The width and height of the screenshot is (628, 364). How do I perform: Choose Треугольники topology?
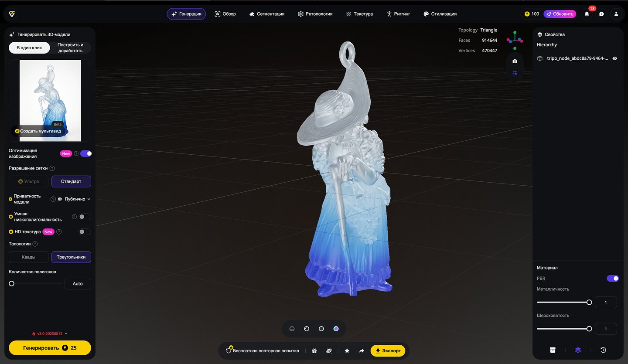71,257
